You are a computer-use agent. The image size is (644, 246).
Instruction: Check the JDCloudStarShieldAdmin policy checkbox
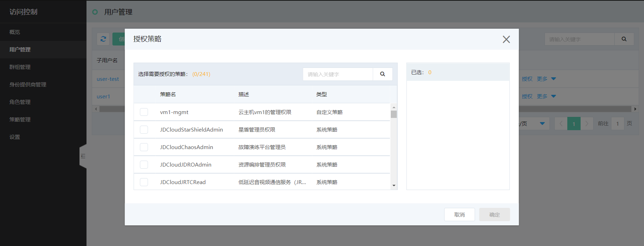pos(144,129)
